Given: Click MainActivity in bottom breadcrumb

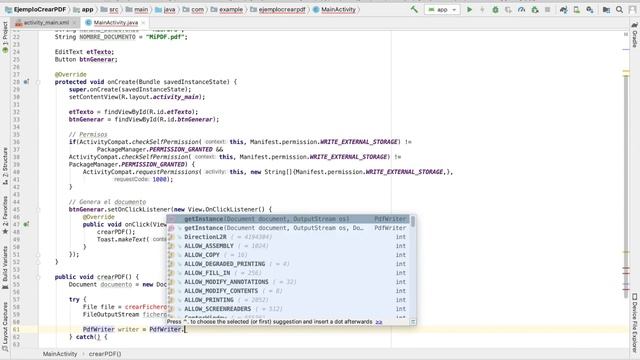Looking at the screenshot, I should (x=60, y=354).
